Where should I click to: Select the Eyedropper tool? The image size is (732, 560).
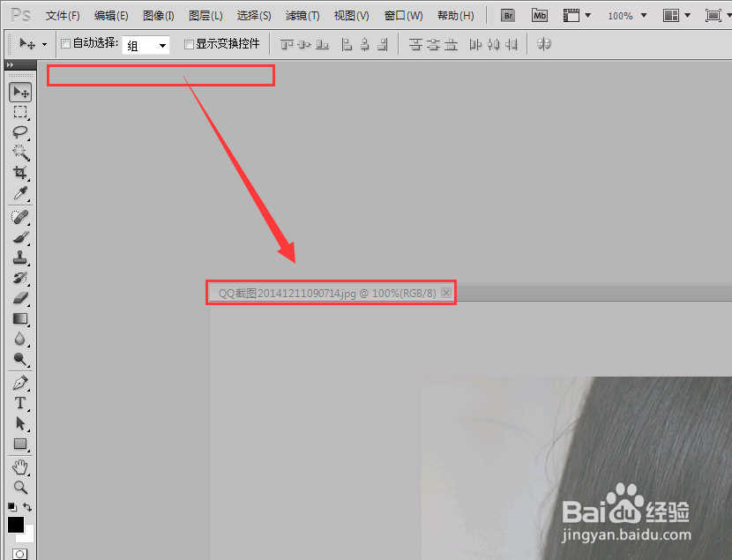(20, 193)
